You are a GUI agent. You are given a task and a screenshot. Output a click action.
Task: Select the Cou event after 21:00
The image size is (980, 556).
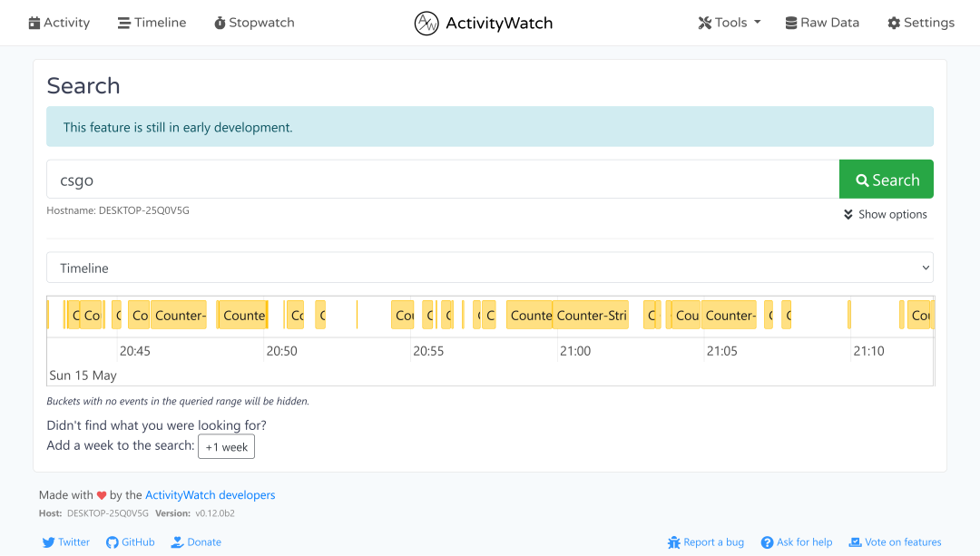point(686,315)
